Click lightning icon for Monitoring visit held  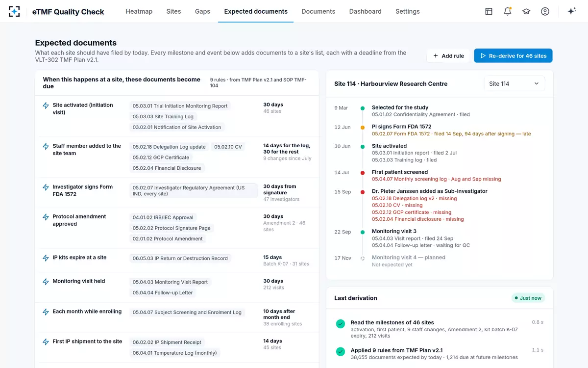[x=46, y=282]
